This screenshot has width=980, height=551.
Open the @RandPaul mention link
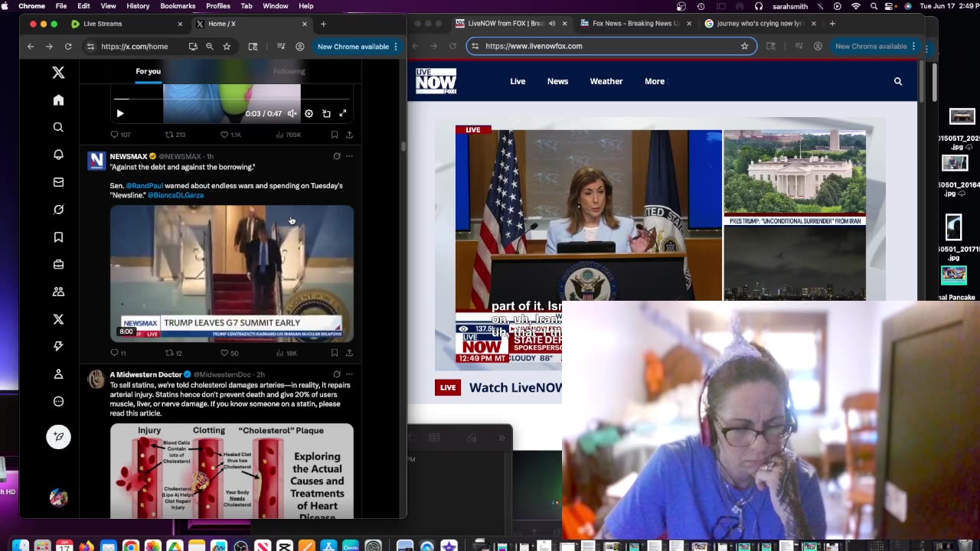[144, 185]
